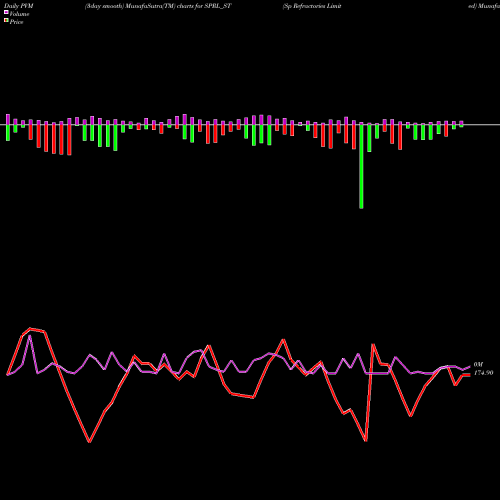Click the 174.90 price value label

tap(483, 373)
